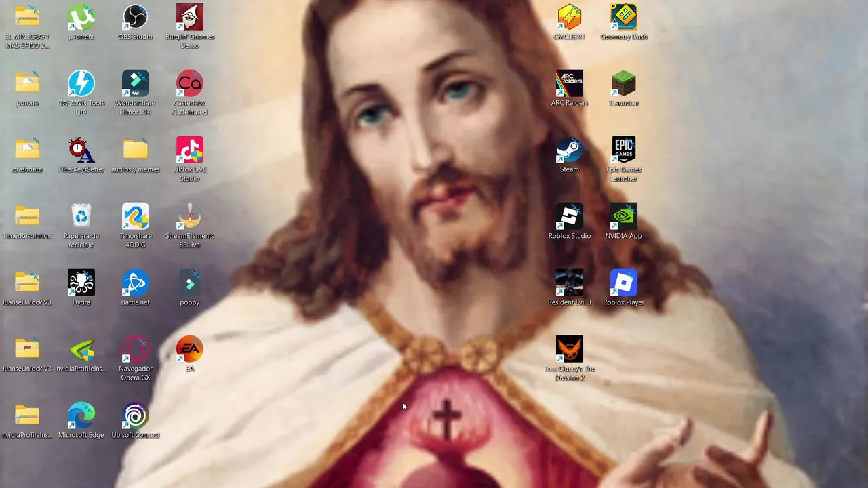Click the DAEMON Tools Lite icon
The image size is (868, 488).
tap(81, 84)
